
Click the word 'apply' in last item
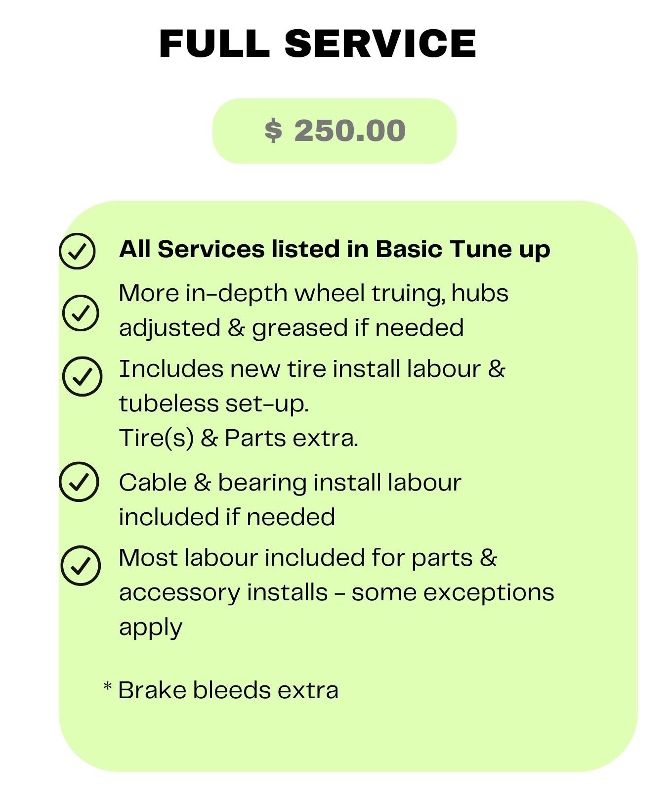pyautogui.click(x=151, y=628)
